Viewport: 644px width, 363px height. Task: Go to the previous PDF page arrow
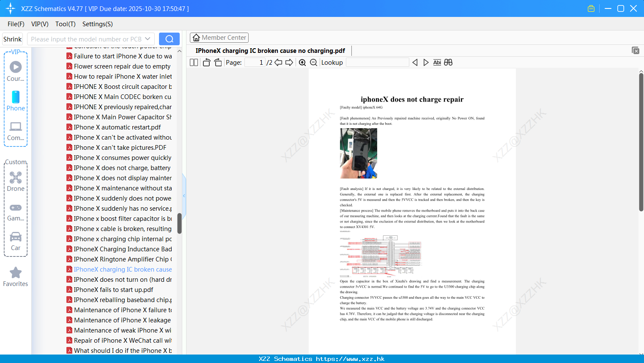coord(278,63)
